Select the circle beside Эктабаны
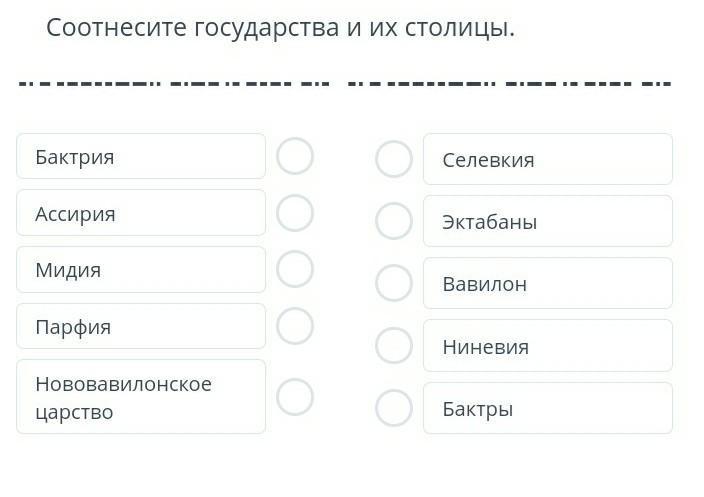704x497 pixels. (x=394, y=221)
